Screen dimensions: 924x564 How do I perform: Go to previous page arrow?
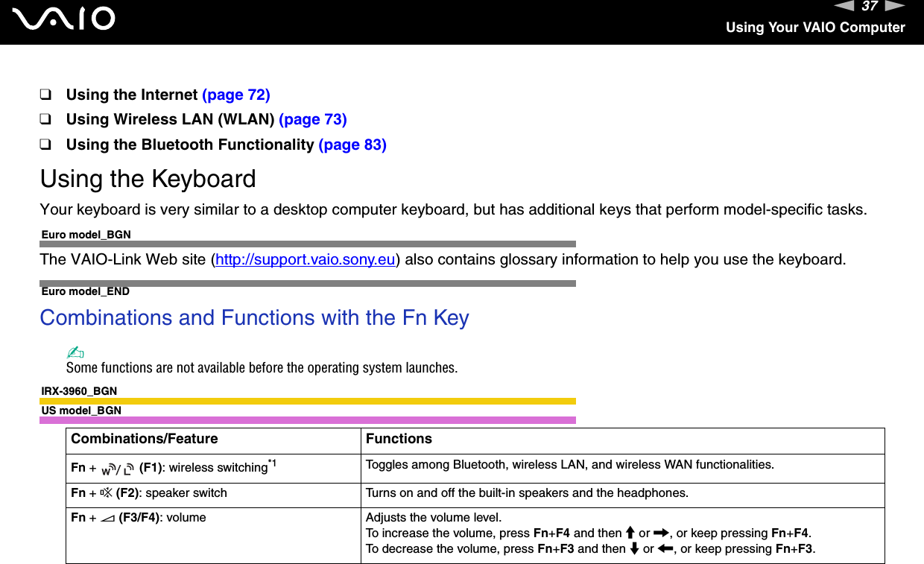[x=842, y=7]
